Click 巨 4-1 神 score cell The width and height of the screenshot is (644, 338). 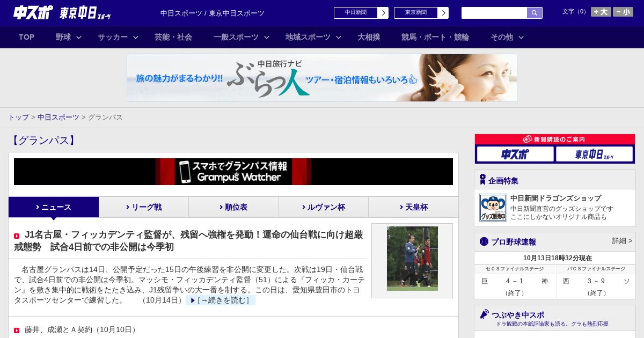515,281
